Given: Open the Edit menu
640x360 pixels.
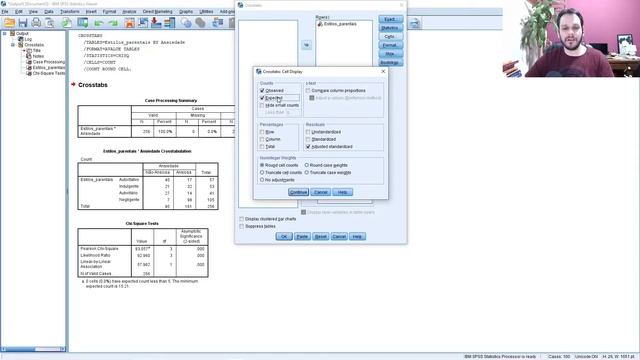Looking at the screenshot, I should [19, 12].
